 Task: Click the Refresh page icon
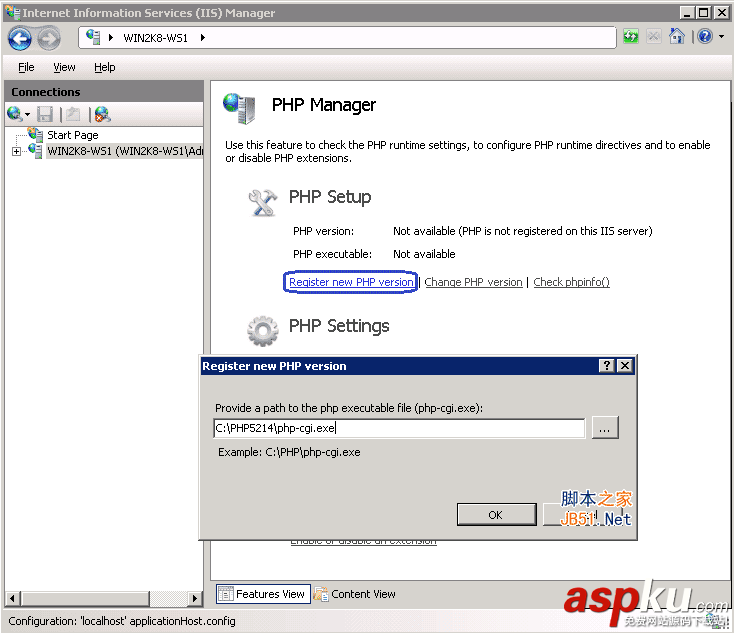(x=631, y=37)
